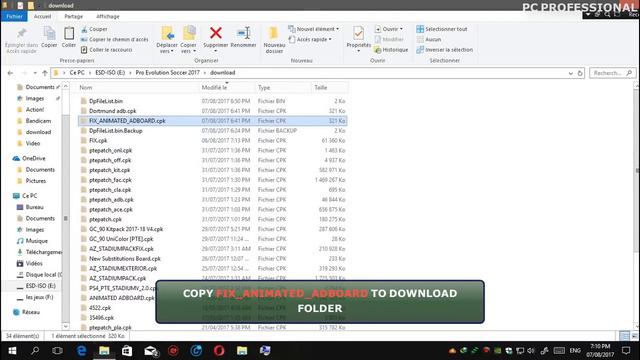Click the volume speaker tray icon
The image size is (640, 360).
tap(531, 351)
